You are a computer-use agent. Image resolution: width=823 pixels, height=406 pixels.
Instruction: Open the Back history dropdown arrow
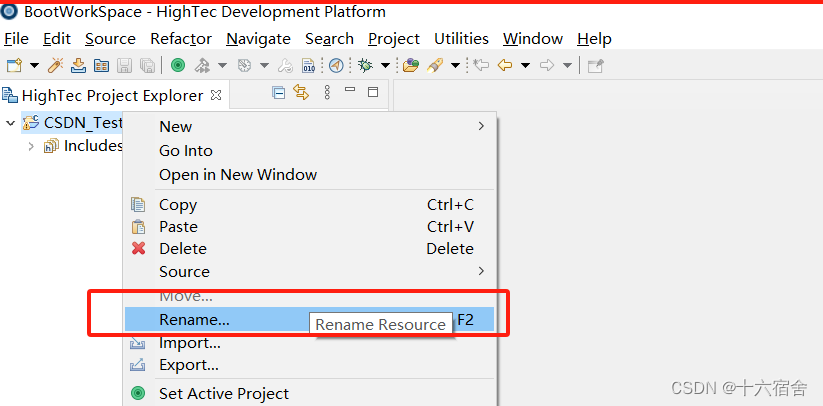tap(525, 66)
